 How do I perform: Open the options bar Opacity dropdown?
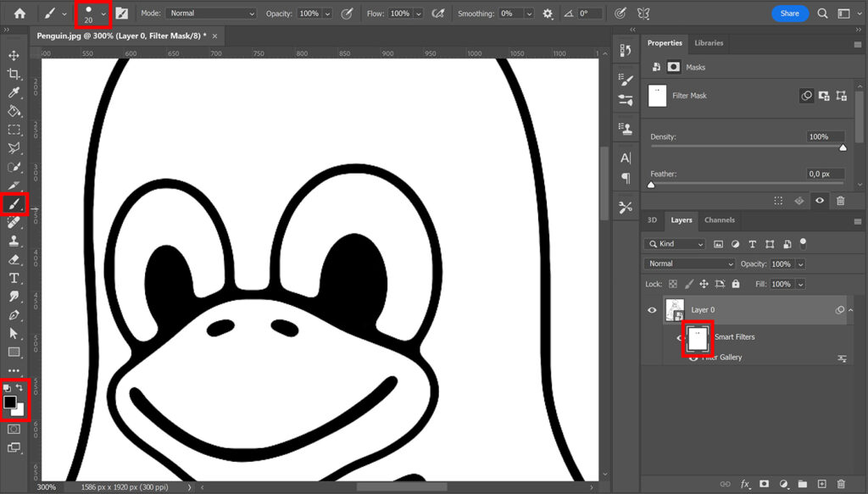tap(328, 14)
